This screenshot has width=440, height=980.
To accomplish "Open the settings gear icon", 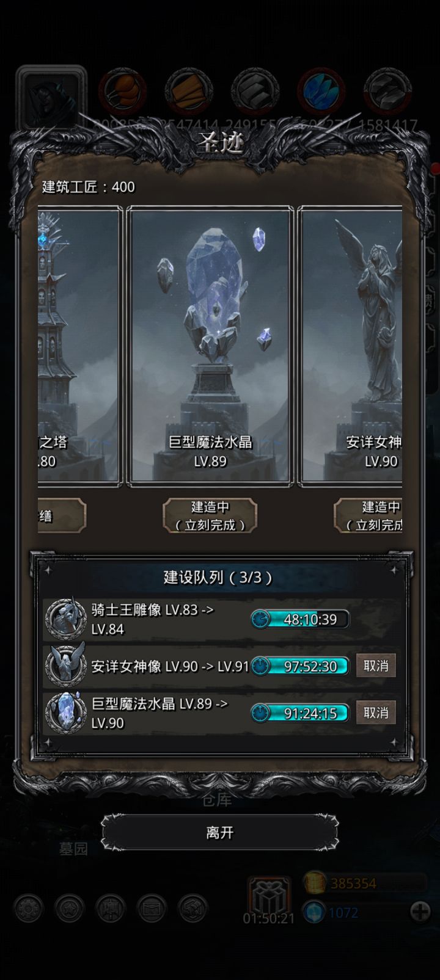I will [28, 909].
